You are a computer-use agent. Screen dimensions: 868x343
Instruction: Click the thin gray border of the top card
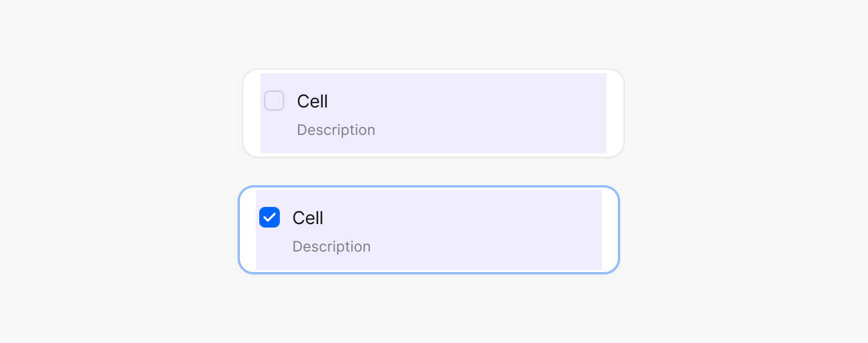click(x=434, y=70)
